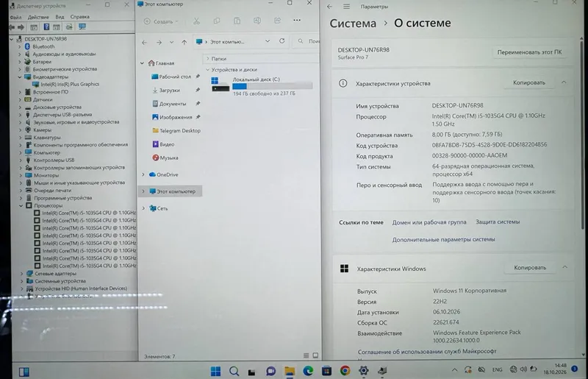Open address bar history dropdown arrow
This screenshot has width=588, height=379.
[x=268, y=41]
